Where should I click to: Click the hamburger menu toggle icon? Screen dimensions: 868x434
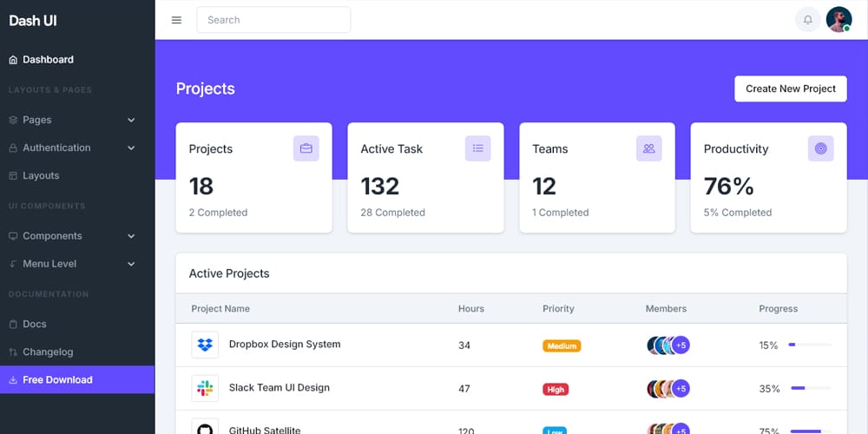coord(176,20)
